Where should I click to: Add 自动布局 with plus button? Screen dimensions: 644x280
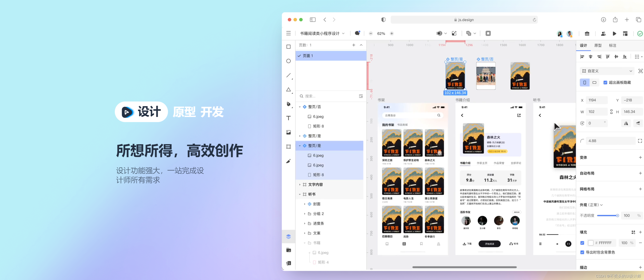tap(640, 173)
